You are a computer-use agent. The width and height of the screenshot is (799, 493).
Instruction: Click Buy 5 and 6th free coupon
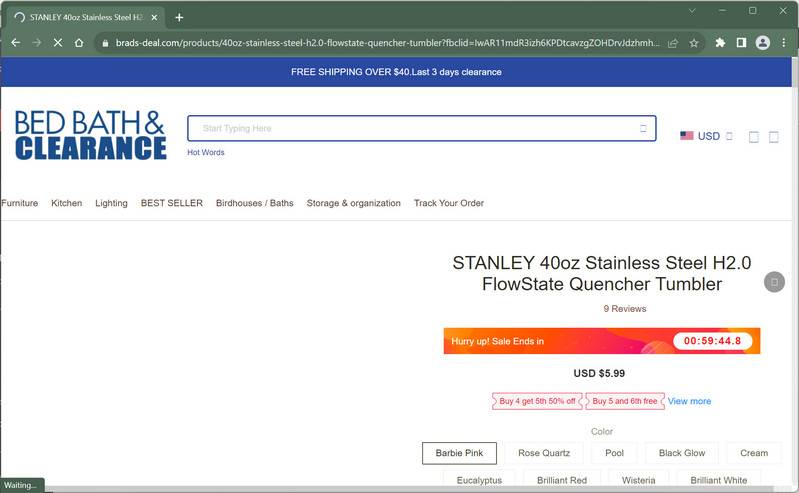[625, 401]
